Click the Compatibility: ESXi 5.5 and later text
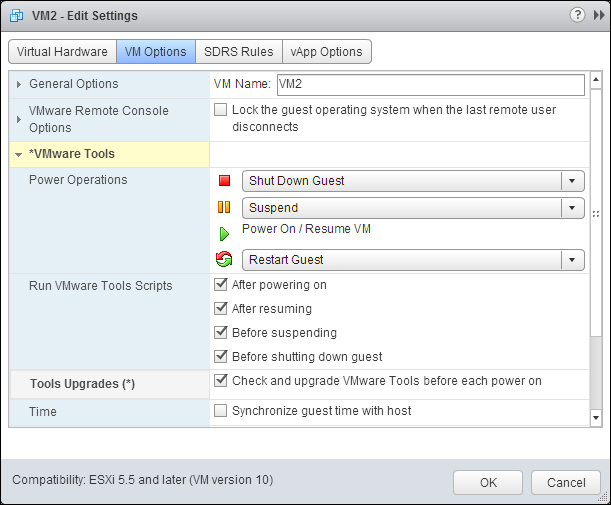This screenshot has width=611, height=505. (143, 480)
